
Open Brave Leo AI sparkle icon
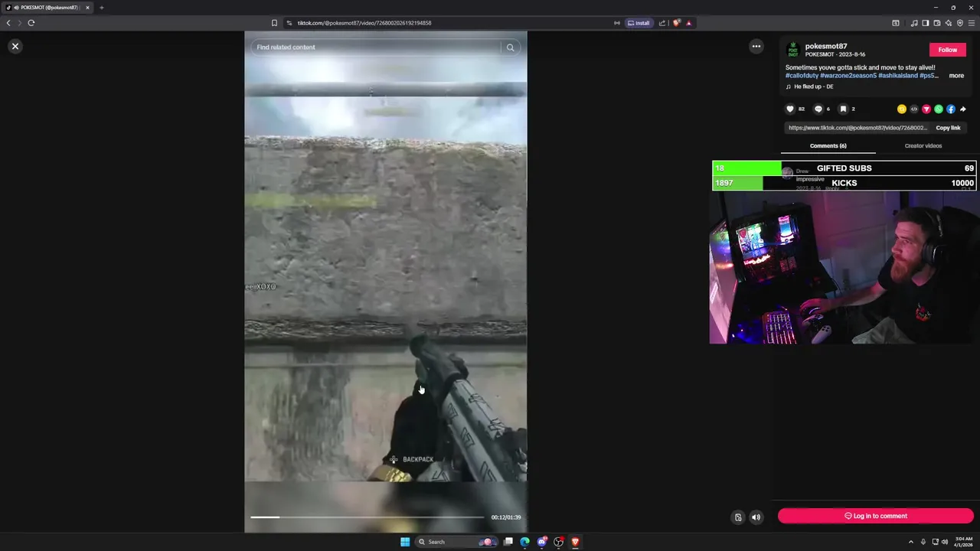coord(948,23)
